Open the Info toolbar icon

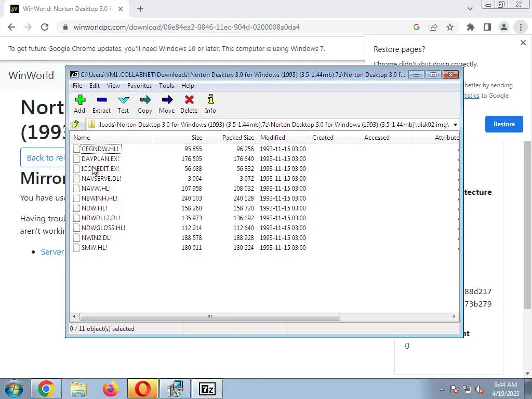tap(210, 104)
